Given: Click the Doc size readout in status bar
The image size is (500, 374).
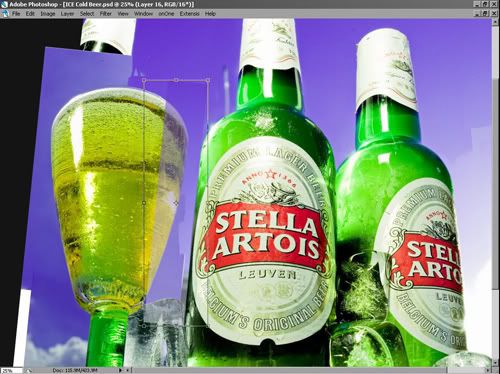Looking at the screenshot, I should click(x=75, y=370).
